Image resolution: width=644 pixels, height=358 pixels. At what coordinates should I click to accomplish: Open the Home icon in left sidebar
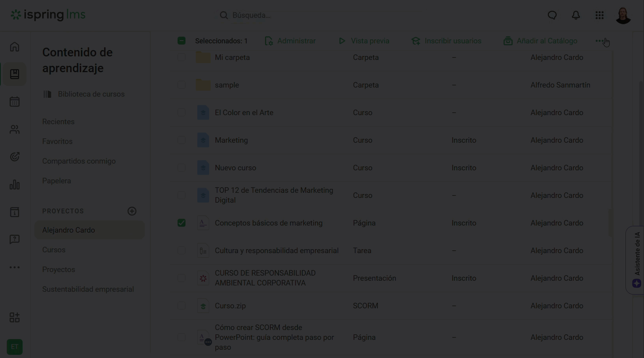coord(15,47)
